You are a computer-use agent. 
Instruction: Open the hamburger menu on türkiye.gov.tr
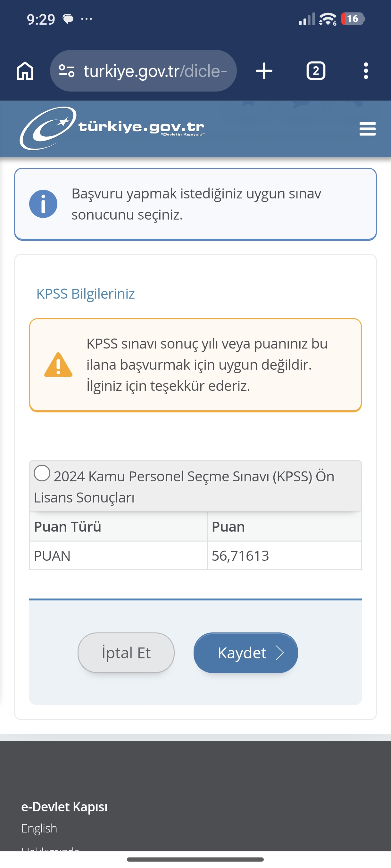click(367, 129)
